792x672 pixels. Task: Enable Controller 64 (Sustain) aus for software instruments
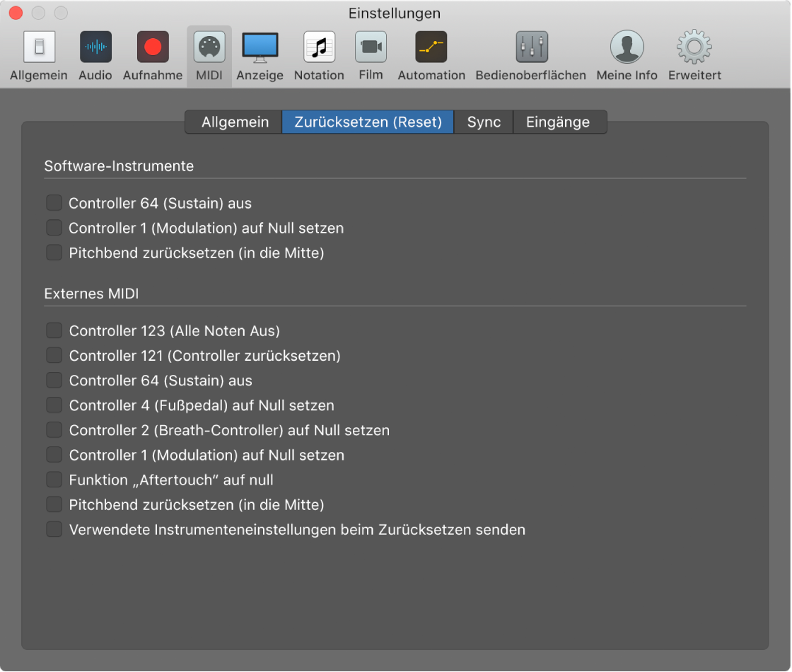(x=54, y=202)
